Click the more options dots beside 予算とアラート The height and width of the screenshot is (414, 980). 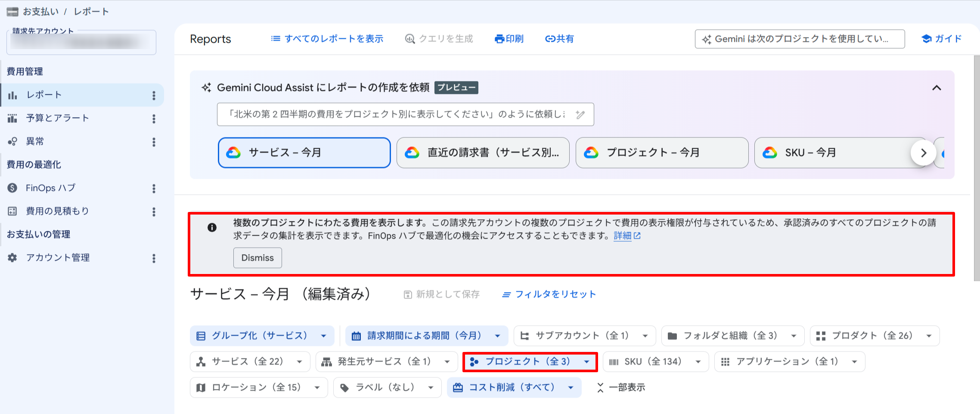[154, 118]
